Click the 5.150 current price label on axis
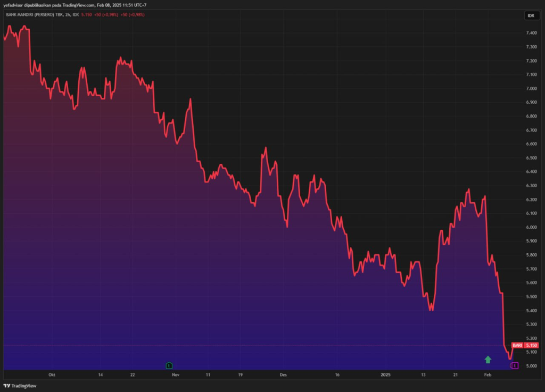545x392 pixels. point(531,345)
